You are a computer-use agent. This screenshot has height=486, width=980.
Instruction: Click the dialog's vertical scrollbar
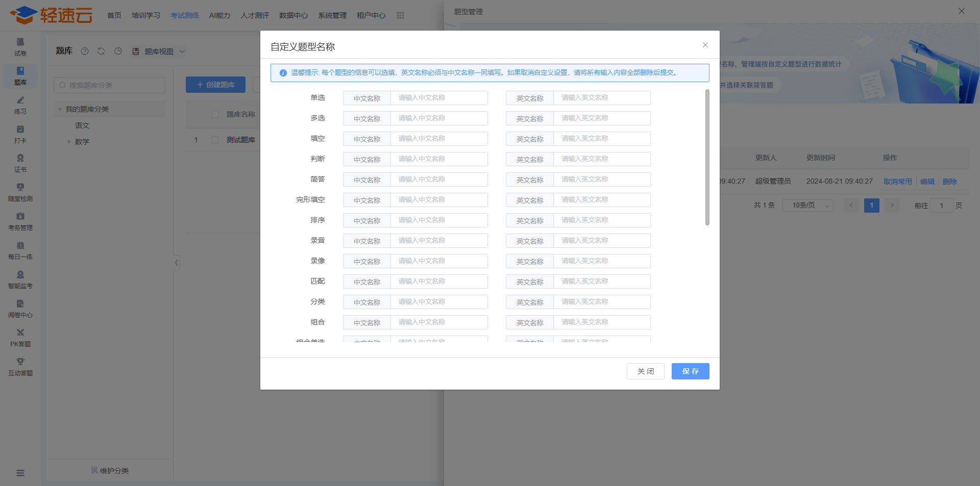(x=707, y=157)
